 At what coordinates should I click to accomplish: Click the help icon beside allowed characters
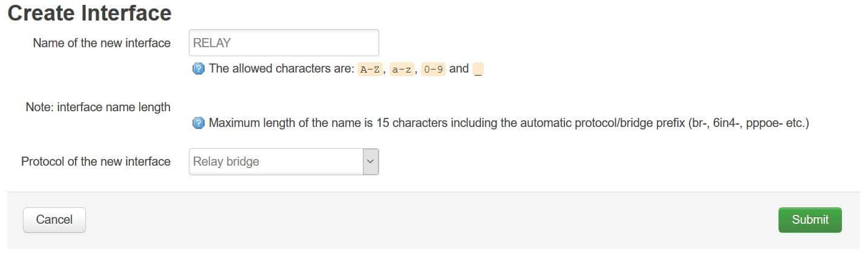click(x=198, y=69)
